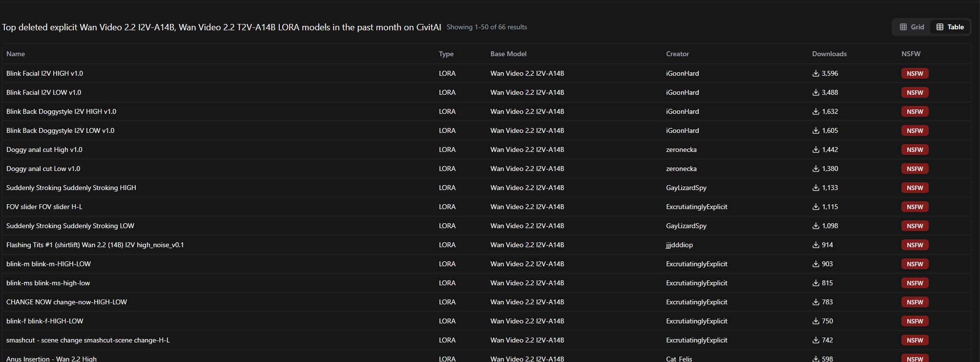Click NSFW badge on FOV slider row
Viewport: 980px width, 362px height.
coord(915,207)
